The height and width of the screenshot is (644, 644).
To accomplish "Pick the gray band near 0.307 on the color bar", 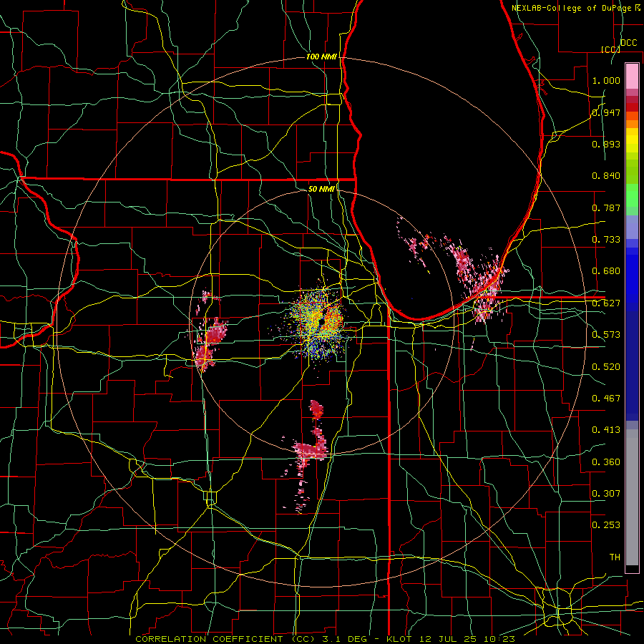I will click(632, 497).
